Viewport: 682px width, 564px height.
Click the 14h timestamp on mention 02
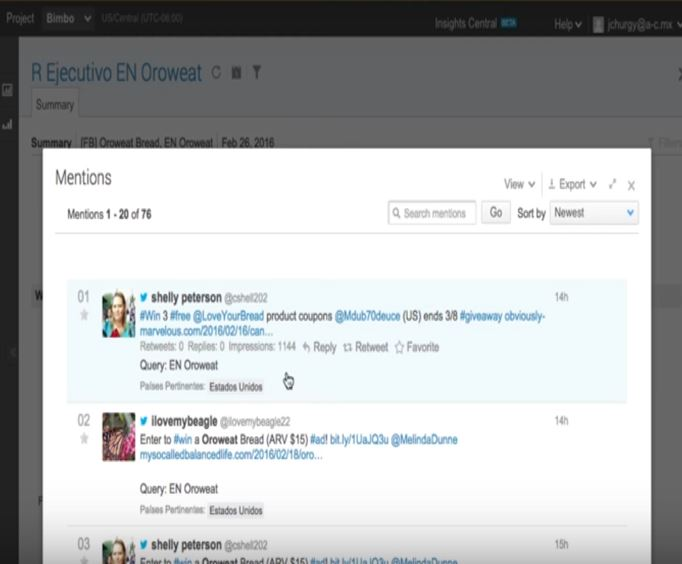[562, 420]
